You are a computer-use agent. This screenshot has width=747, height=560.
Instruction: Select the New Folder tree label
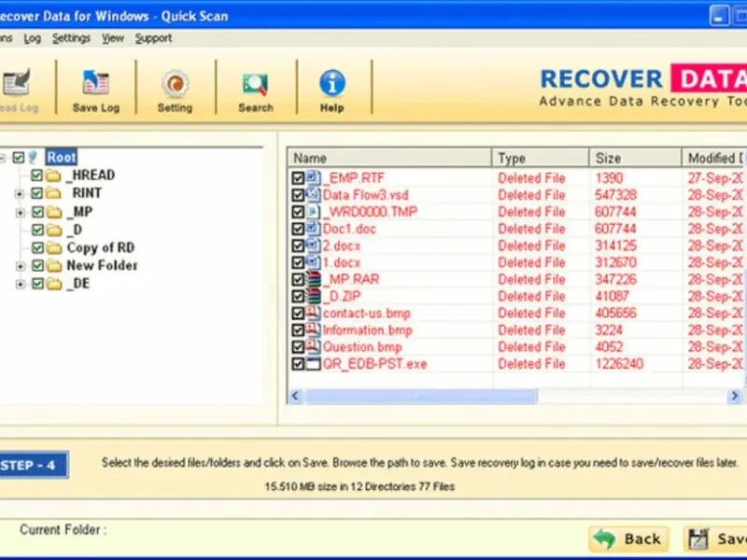pos(102,265)
